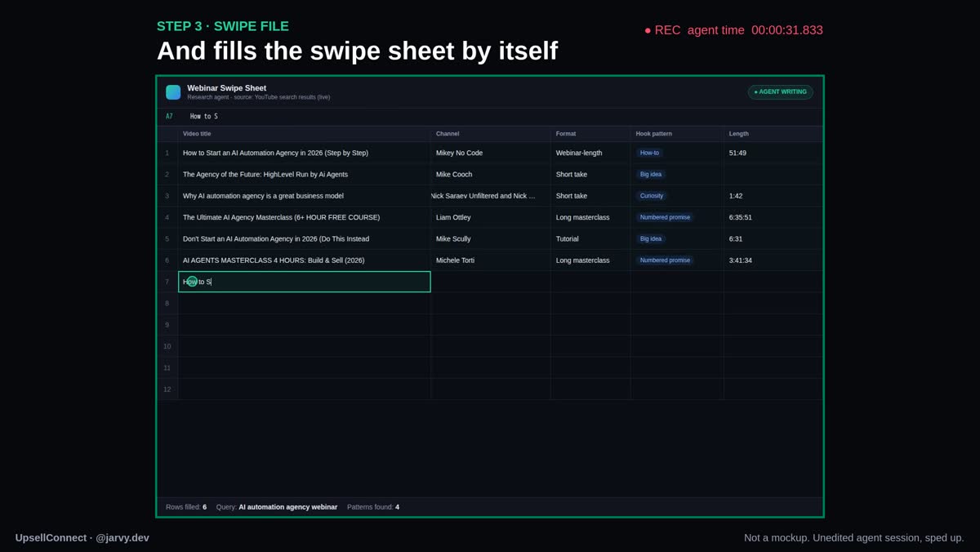Click the AGENT WRITING status badge
This screenshot has height=552, width=980.
[780, 92]
